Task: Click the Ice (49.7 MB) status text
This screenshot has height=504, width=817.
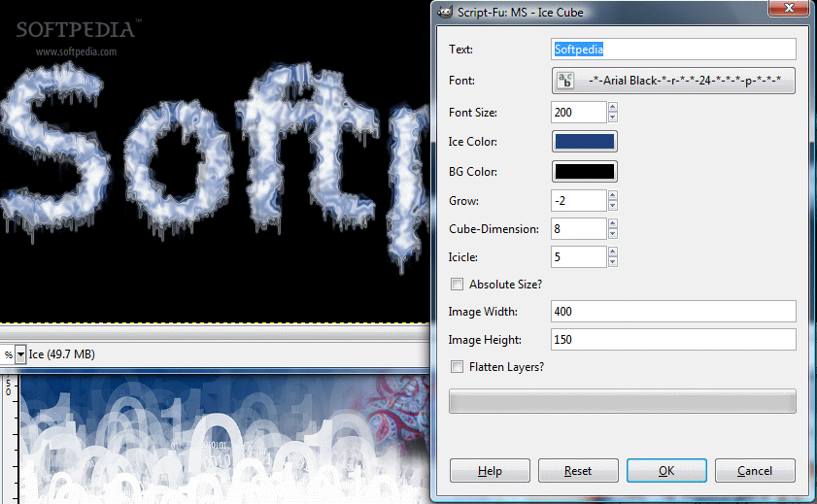Action: (61, 354)
